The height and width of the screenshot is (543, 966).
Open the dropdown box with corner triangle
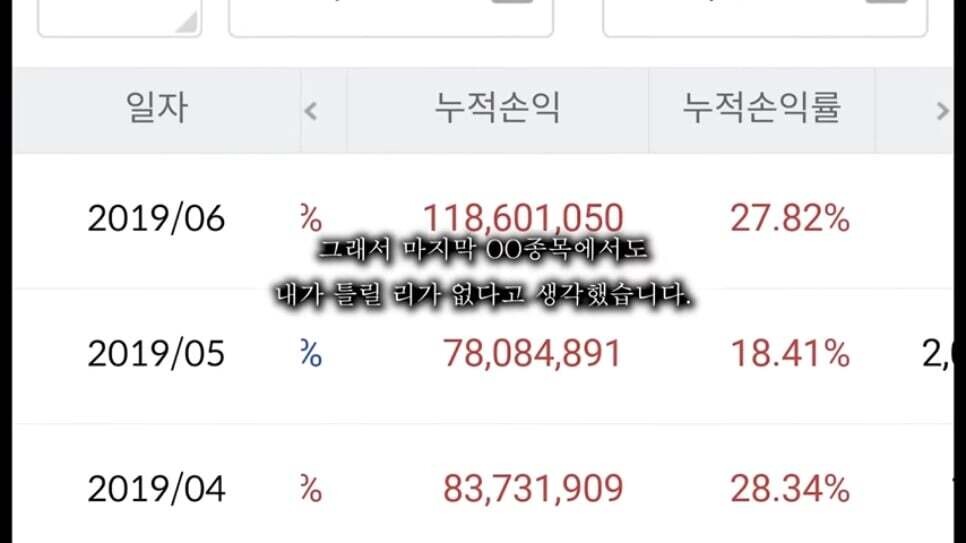120,18
